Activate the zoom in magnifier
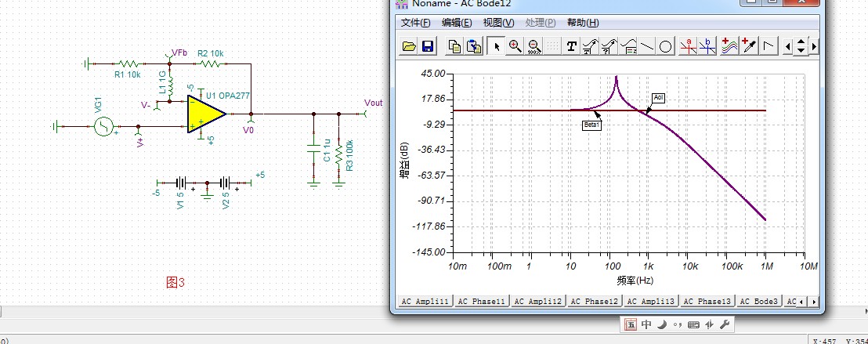Screen dimensions: 868x344 (x=515, y=46)
